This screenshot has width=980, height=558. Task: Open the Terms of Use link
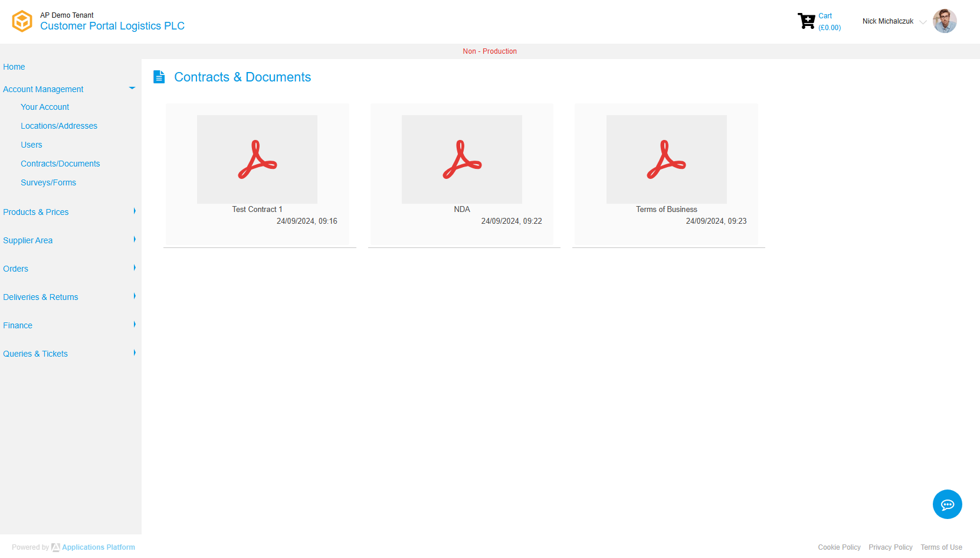[x=941, y=547]
